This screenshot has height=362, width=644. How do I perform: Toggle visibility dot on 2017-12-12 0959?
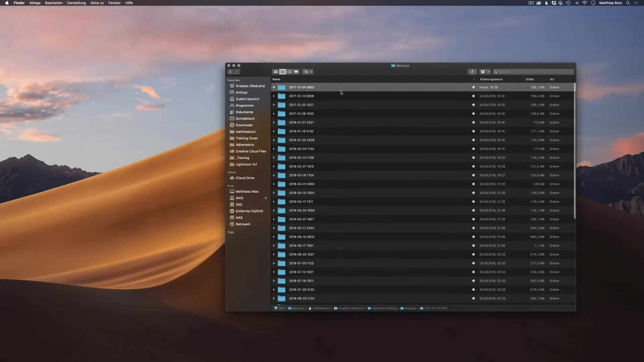tap(473, 96)
